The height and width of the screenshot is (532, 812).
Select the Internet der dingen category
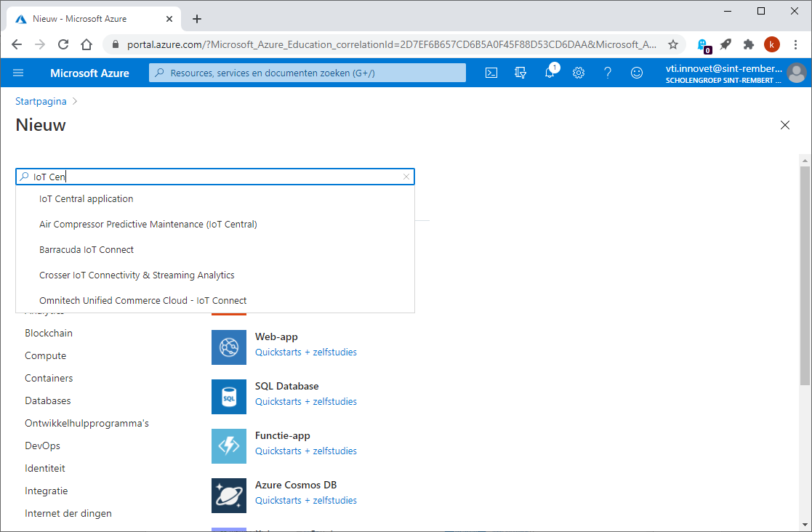click(x=68, y=513)
